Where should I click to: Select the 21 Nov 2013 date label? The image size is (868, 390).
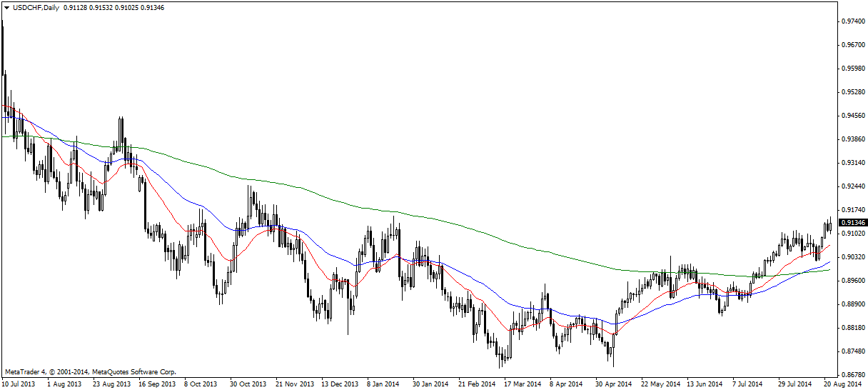coord(294,384)
